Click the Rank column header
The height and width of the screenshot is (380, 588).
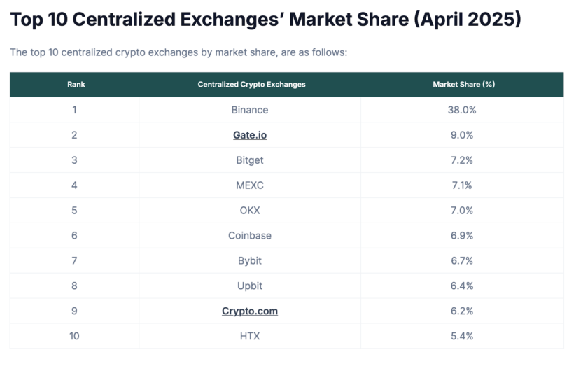point(76,85)
